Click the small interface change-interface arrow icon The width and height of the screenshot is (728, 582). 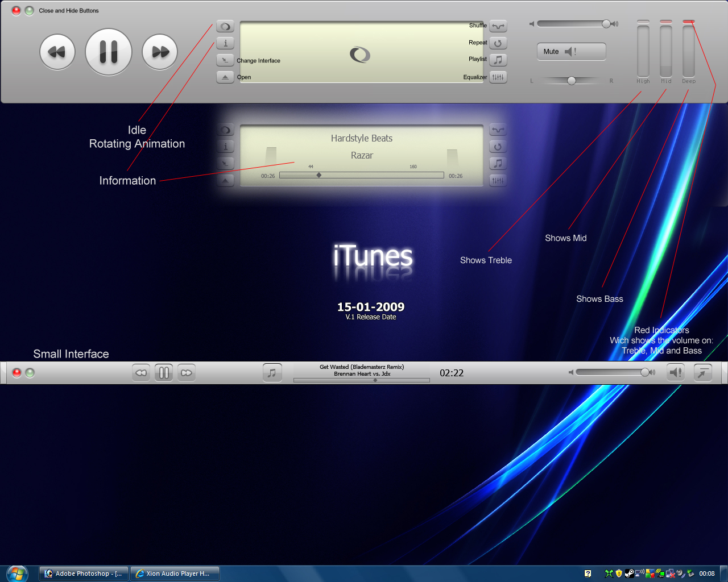click(x=703, y=372)
